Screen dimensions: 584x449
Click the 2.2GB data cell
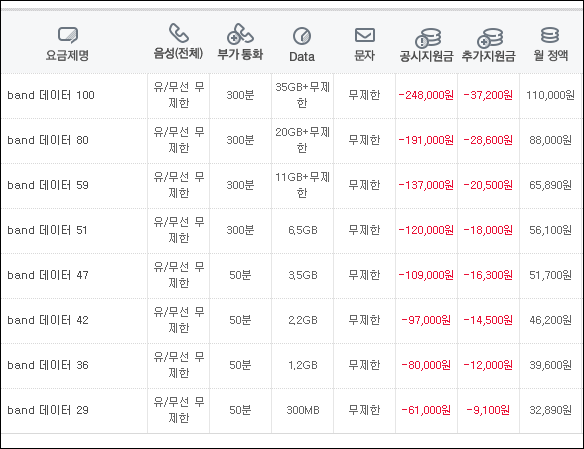point(303,321)
